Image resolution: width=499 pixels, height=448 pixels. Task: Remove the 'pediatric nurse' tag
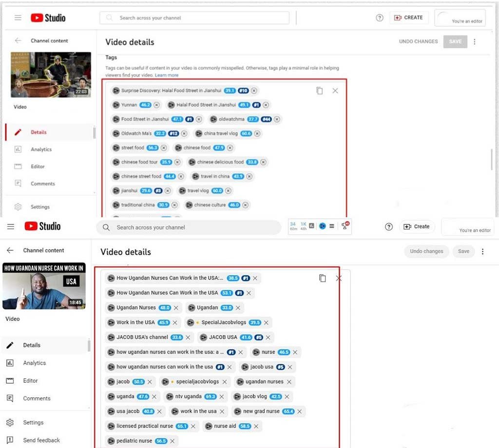pos(172,441)
